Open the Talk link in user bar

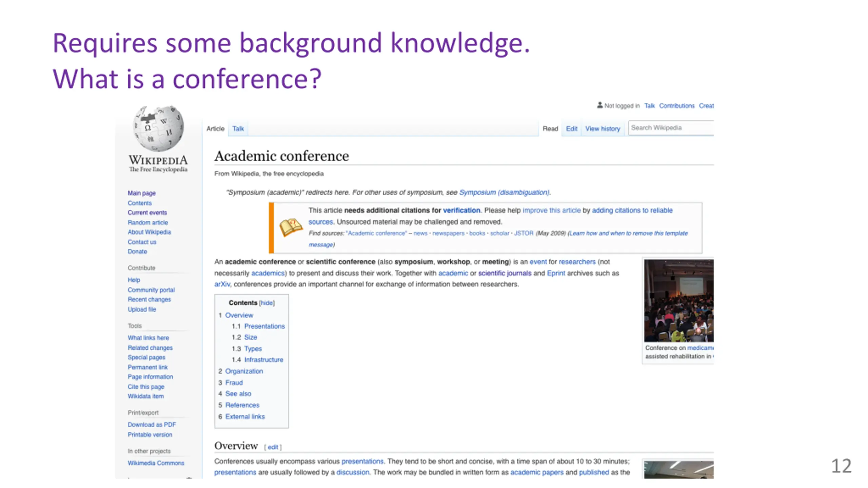tap(649, 106)
